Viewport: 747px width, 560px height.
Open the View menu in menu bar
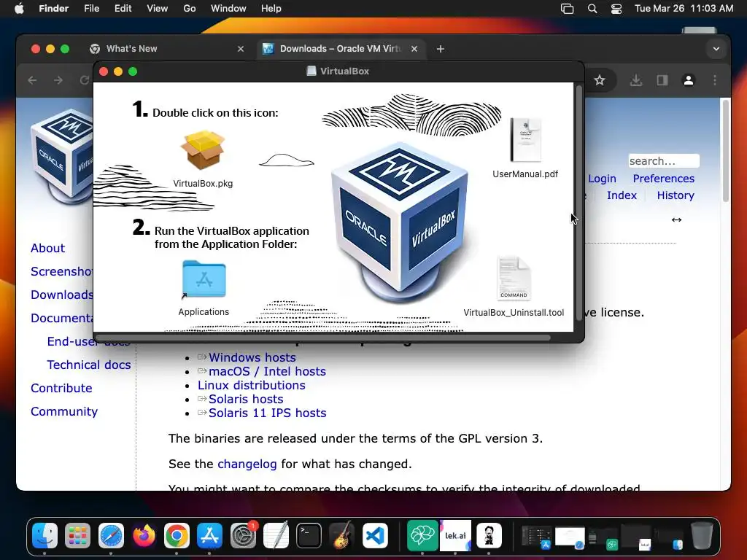click(x=158, y=9)
